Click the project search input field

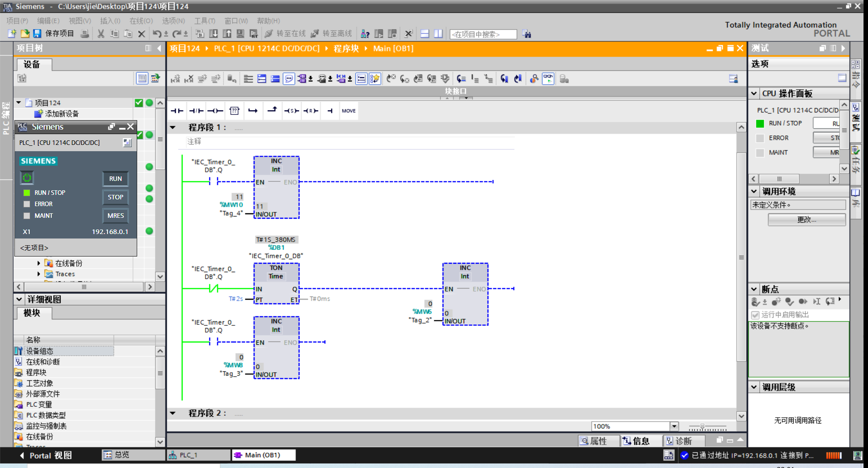pos(483,34)
